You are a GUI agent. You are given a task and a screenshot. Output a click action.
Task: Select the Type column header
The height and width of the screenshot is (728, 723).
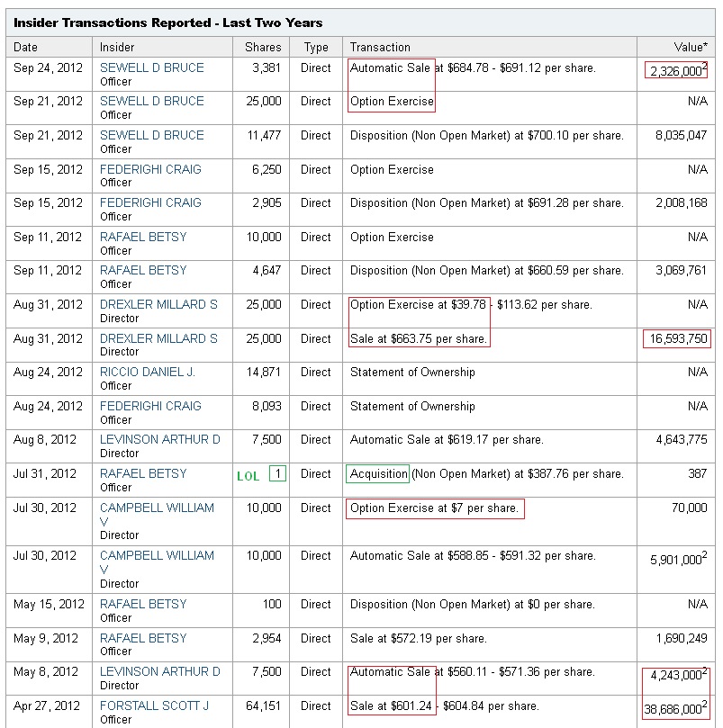pos(316,47)
